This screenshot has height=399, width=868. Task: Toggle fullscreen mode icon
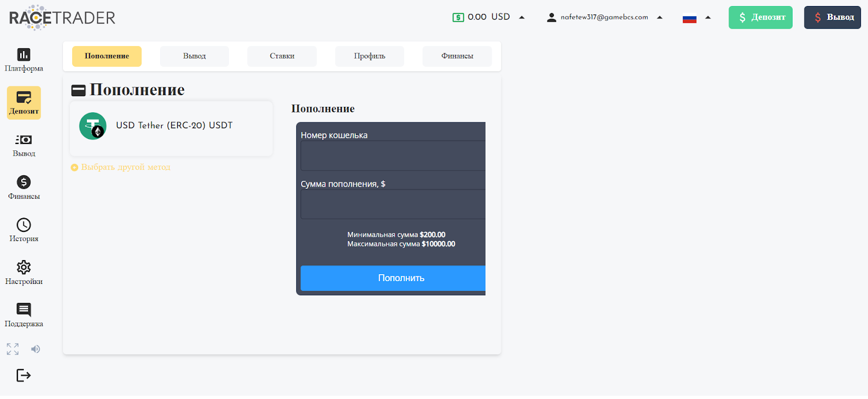[x=12, y=349]
